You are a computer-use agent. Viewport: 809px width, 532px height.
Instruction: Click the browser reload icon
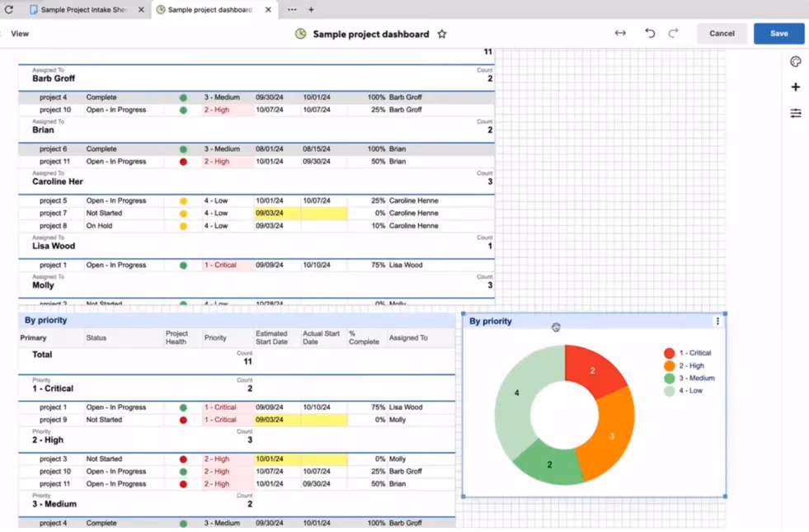[9, 9]
